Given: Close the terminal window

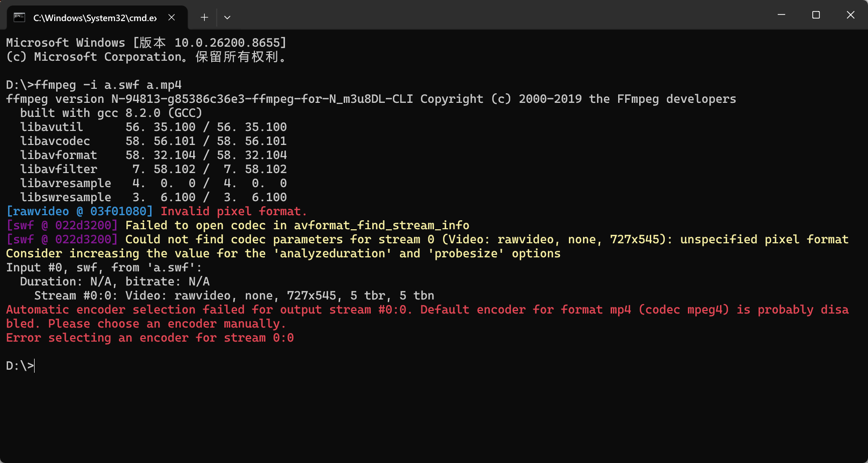Looking at the screenshot, I should coord(850,15).
